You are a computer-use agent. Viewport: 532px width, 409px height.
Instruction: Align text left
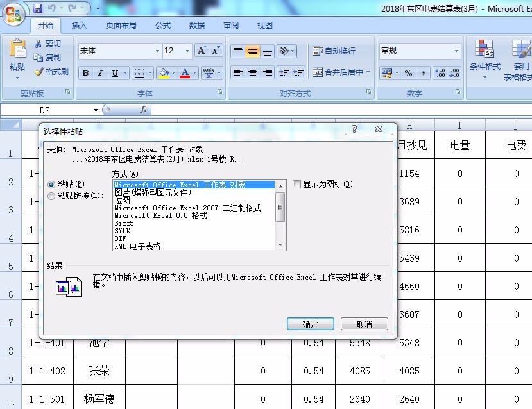[x=238, y=72]
